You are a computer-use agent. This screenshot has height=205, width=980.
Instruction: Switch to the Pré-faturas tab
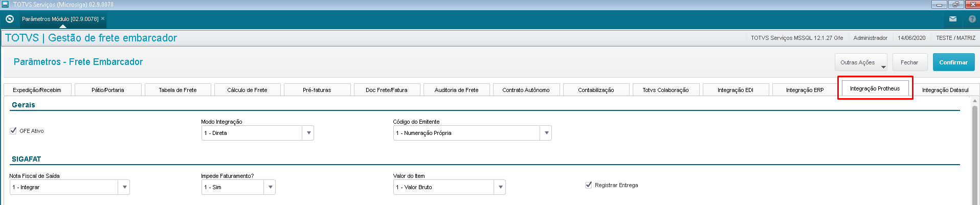pos(317,90)
